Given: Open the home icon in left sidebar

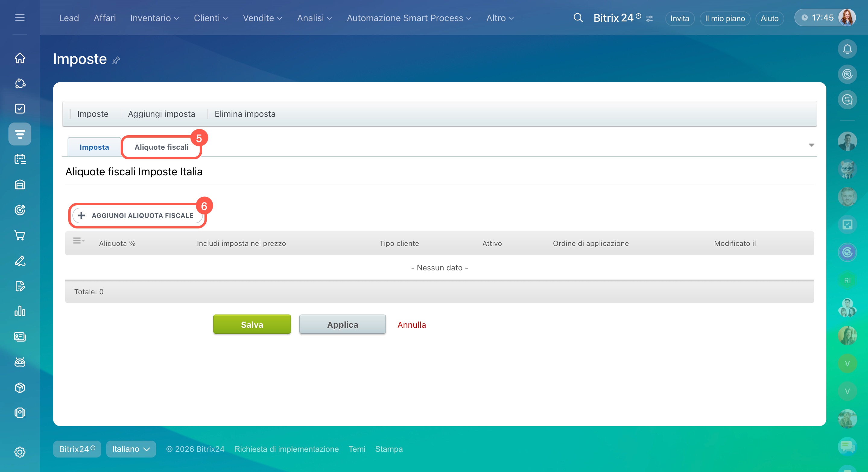Looking at the screenshot, I should click(x=20, y=58).
